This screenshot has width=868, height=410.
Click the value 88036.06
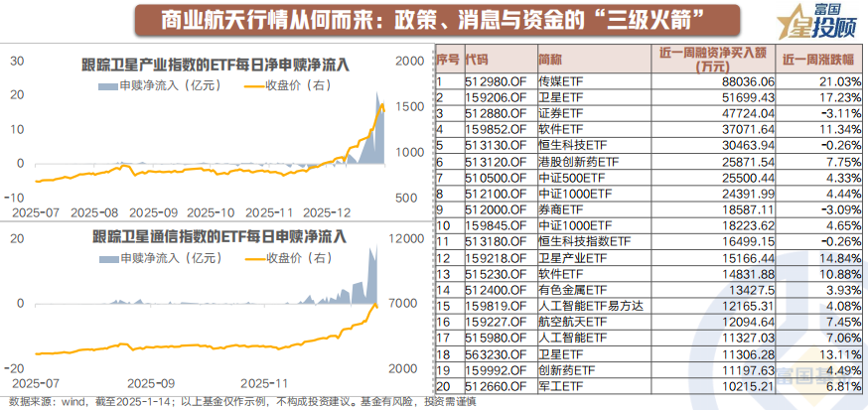click(x=747, y=81)
